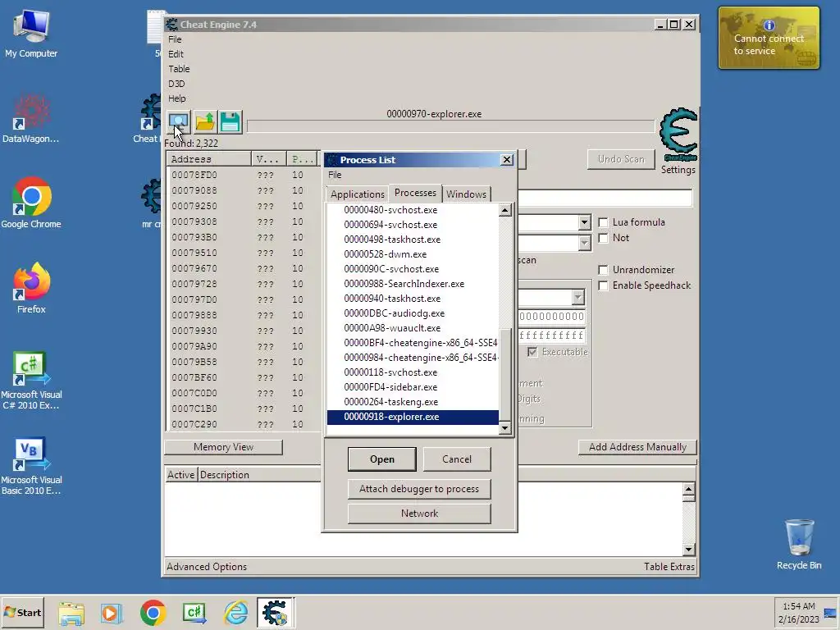Launch Firefox desktop shortcut

click(31, 288)
